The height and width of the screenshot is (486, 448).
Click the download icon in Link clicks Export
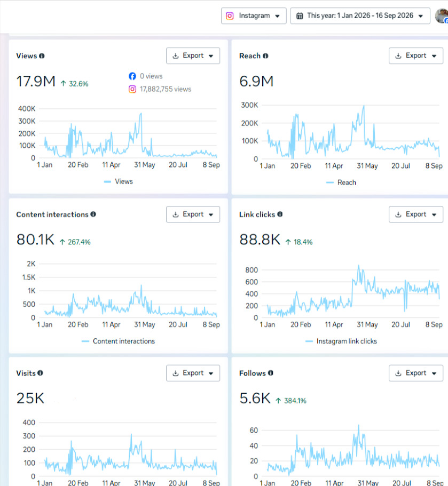point(398,214)
